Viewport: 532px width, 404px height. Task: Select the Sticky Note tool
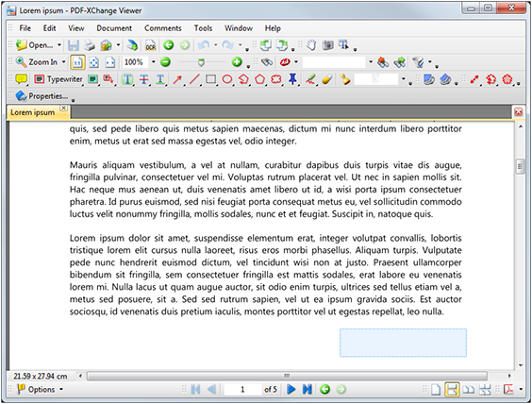tap(22, 79)
